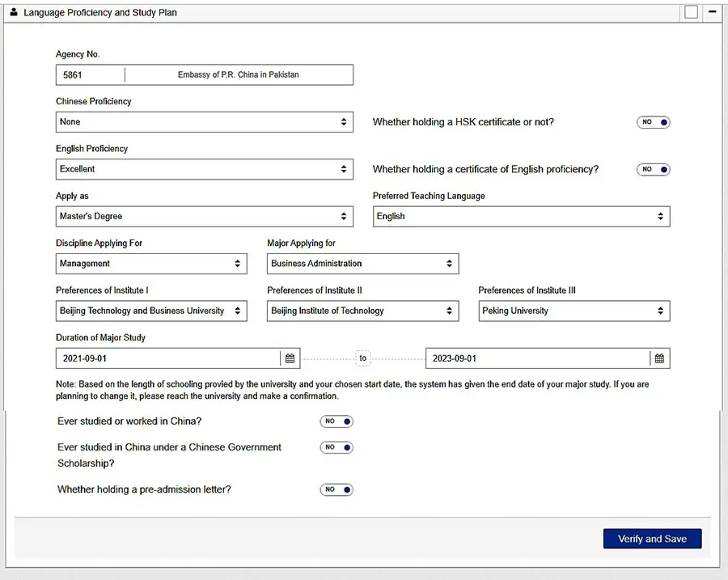Viewport: 728px width, 580px height.
Task: Toggle the pre-admission letter switch
Action: click(336, 489)
